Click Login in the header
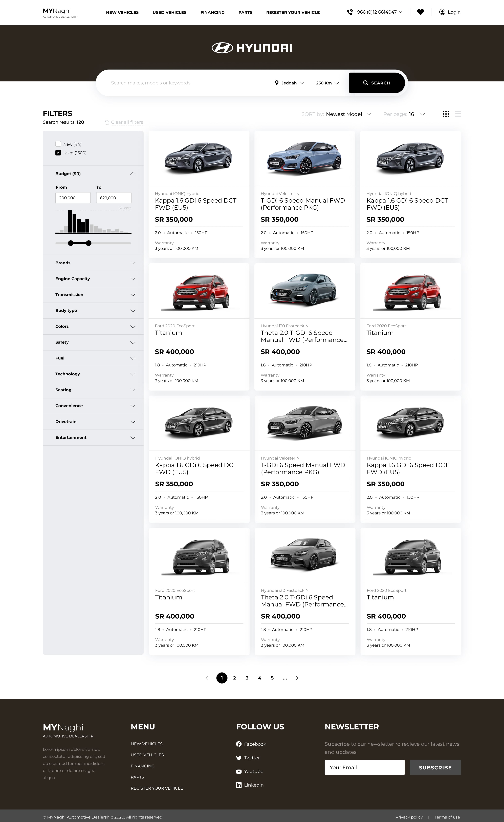This screenshot has height=822, width=504. click(454, 12)
